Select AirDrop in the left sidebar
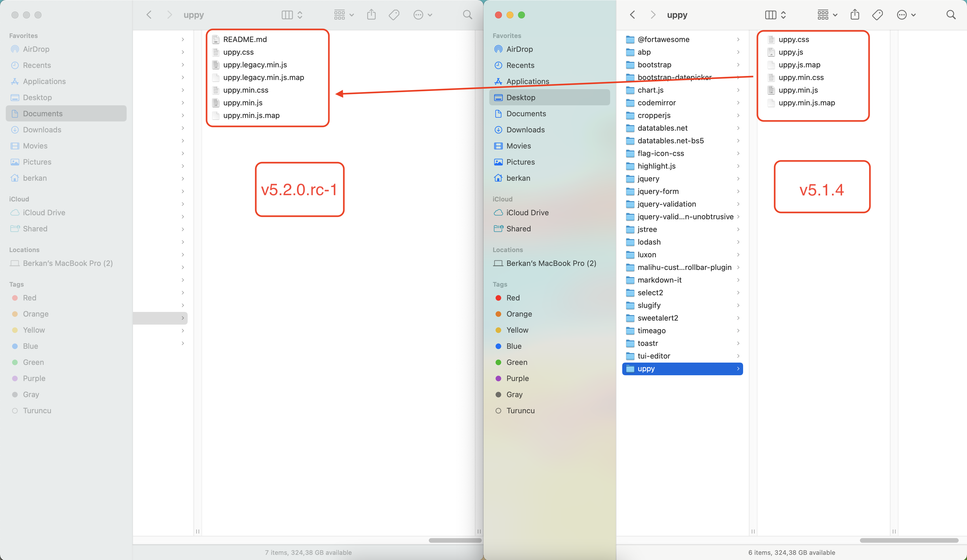This screenshot has width=967, height=560. point(36,49)
